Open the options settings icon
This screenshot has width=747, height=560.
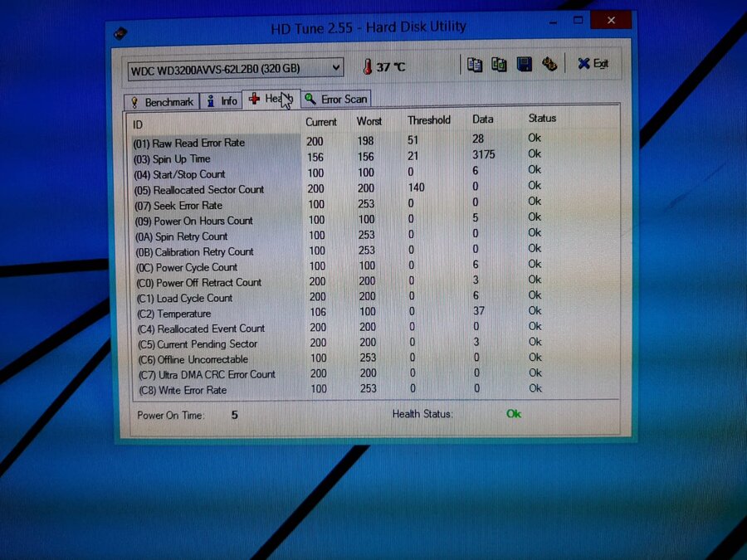pos(549,64)
